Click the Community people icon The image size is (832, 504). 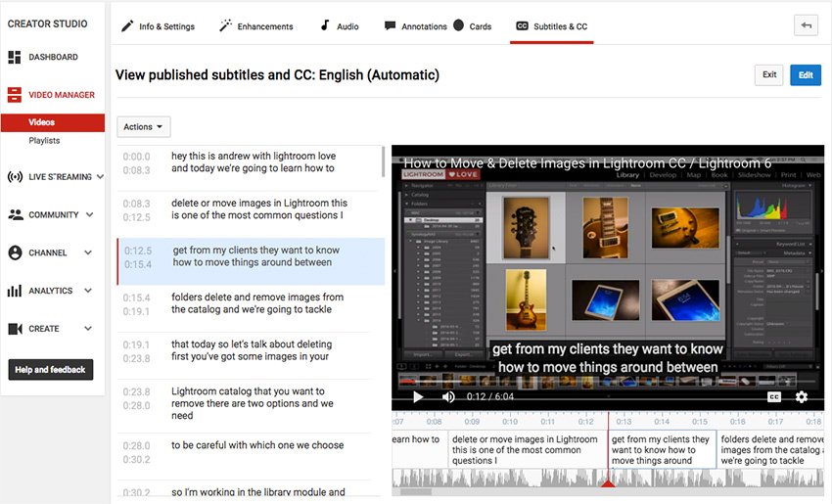pyautogui.click(x=15, y=215)
